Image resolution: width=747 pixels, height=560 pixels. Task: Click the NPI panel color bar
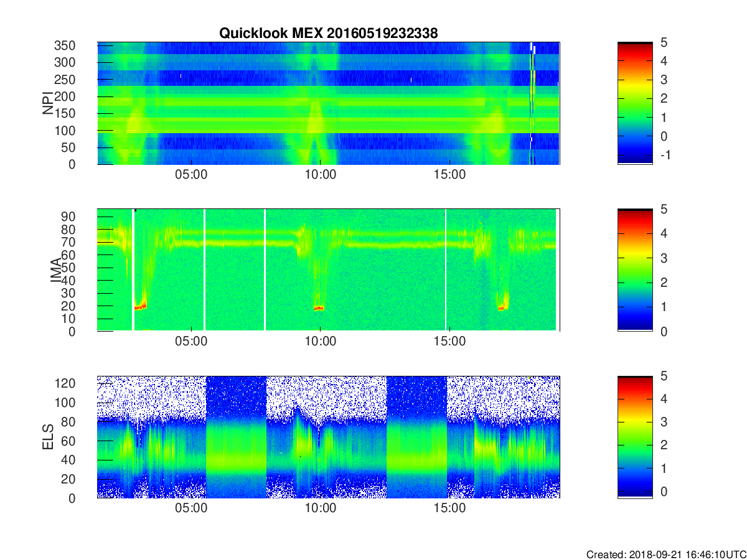tap(635, 103)
